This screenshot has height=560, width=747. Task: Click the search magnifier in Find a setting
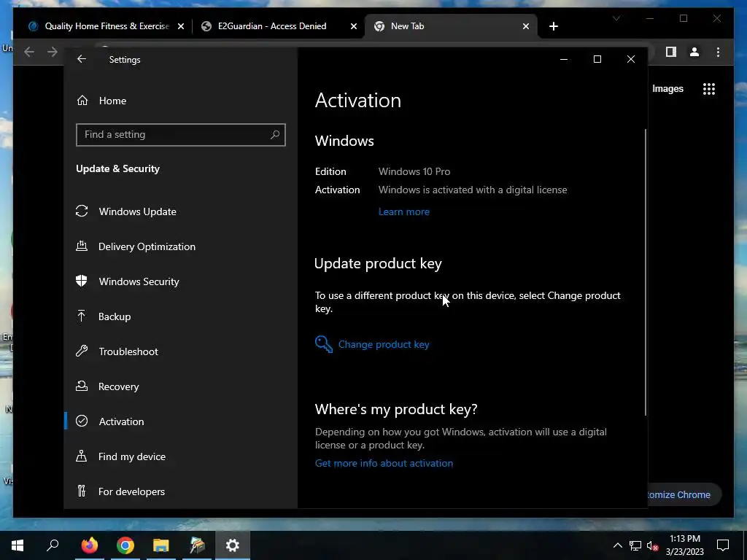(x=275, y=135)
